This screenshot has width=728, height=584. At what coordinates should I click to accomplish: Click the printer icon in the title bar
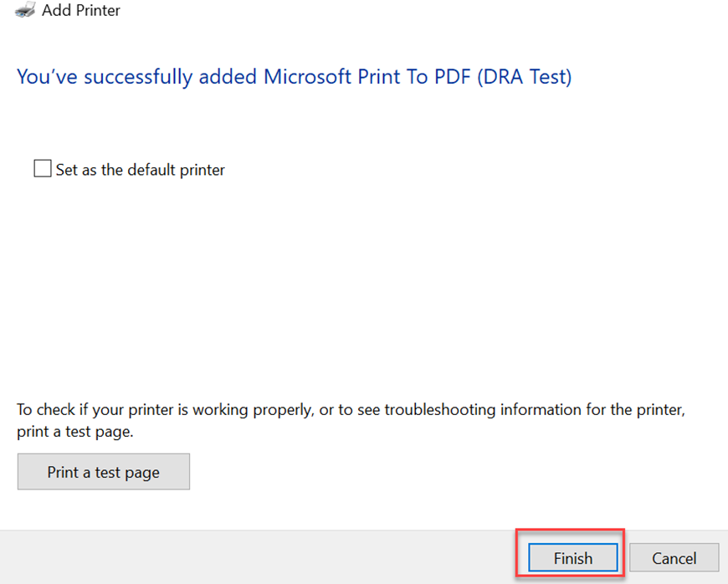pos(26,10)
